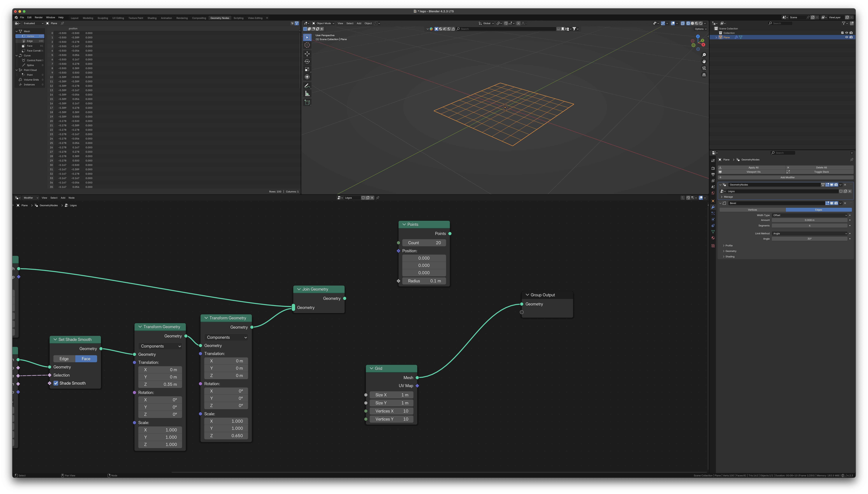Click the viewport zoom magnifier icon
The width and height of the screenshot is (868, 494).
704,55
